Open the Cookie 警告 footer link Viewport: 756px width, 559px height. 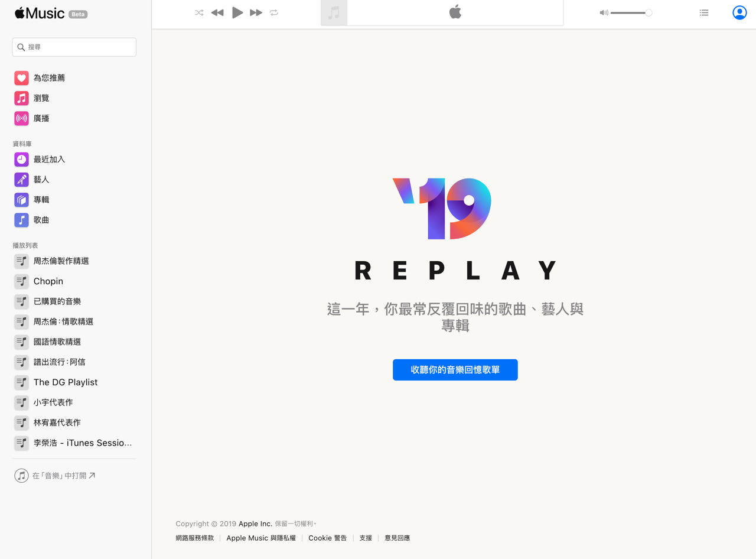(x=328, y=538)
